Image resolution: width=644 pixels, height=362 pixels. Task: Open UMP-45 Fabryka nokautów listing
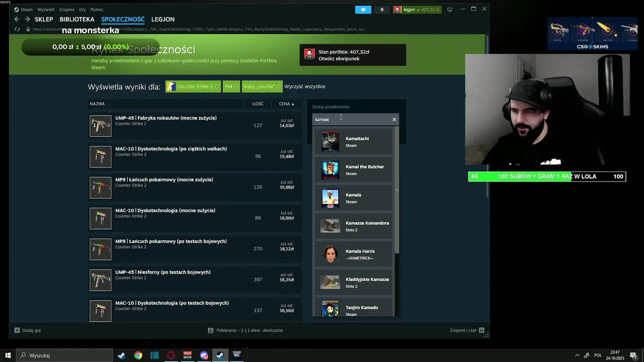[x=196, y=126]
